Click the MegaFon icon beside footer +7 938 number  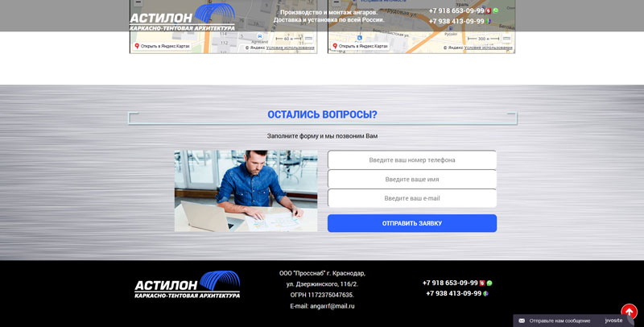point(485,293)
